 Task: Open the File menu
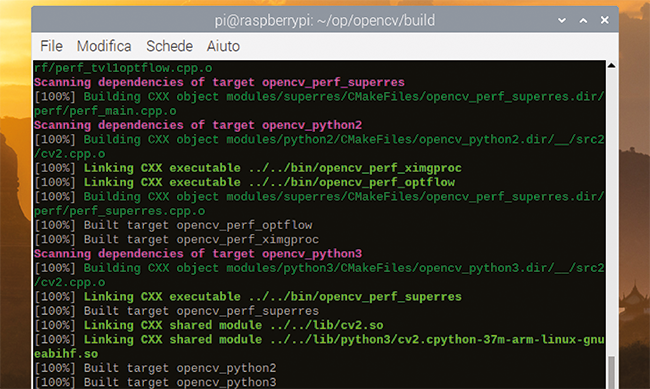coord(51,46)
